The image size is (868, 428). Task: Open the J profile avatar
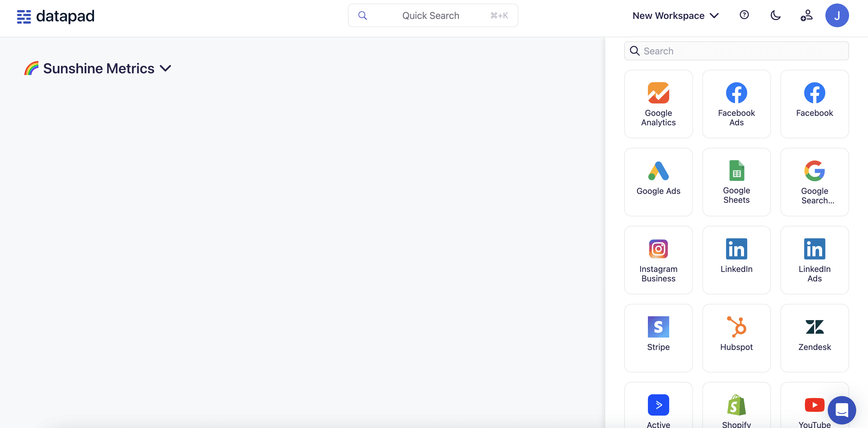click(837, 15)
